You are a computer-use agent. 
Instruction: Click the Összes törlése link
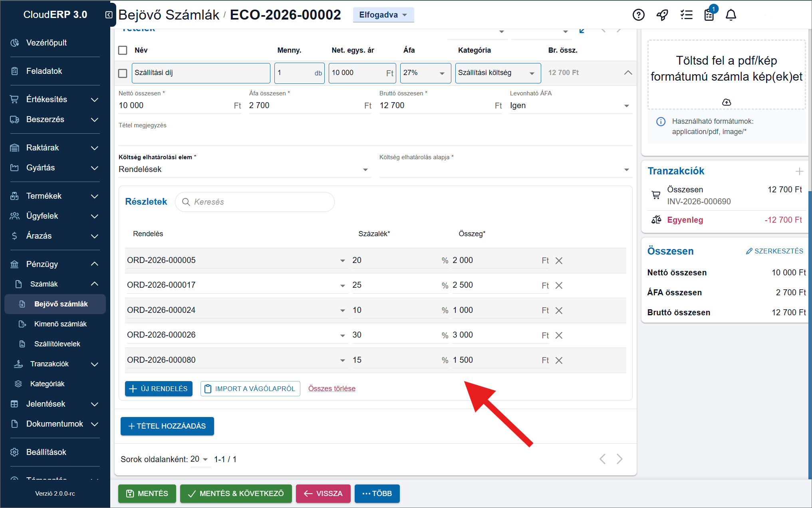332,389
